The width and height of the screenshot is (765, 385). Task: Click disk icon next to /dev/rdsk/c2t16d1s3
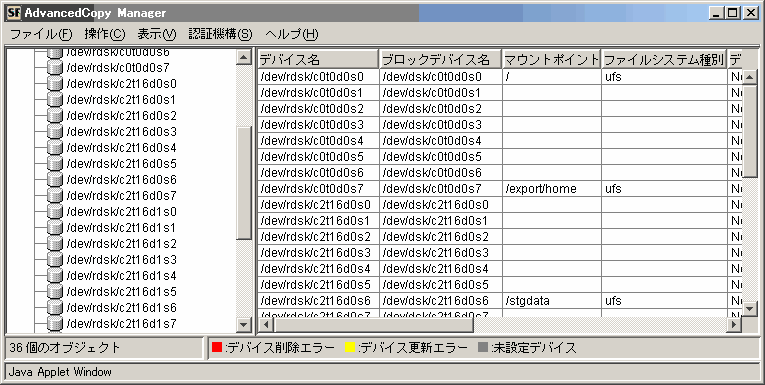(55, 260)
